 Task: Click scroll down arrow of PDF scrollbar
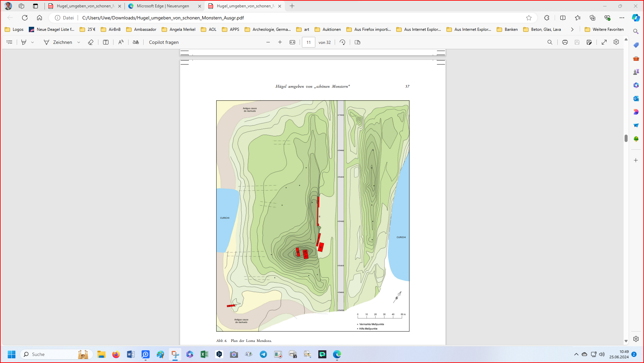click(x=626, y=341)
